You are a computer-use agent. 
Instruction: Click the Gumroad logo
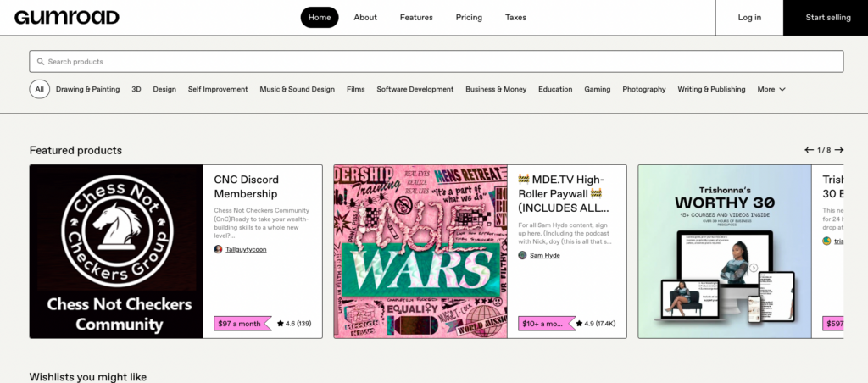[x=66, y=17]
